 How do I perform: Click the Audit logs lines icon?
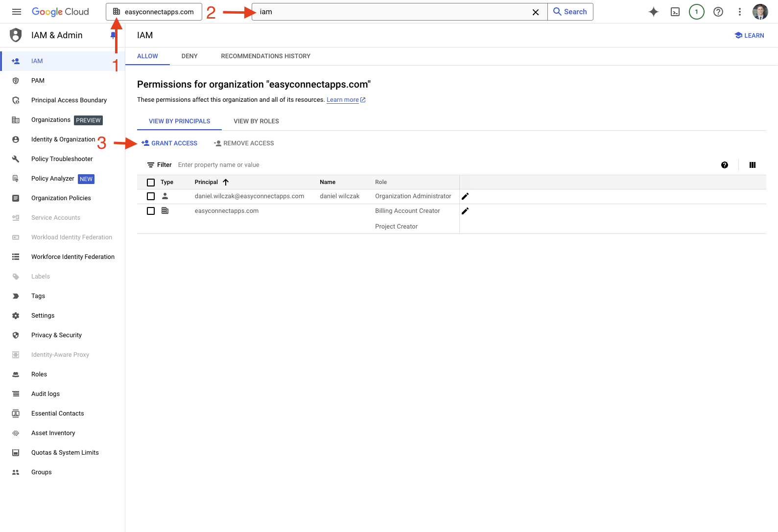pyautogui.click(x=16, y=394)
